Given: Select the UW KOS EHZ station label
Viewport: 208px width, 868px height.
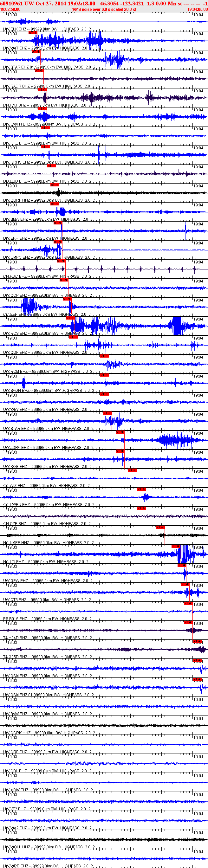Looking at the screenshot, I should click(47, 467).
